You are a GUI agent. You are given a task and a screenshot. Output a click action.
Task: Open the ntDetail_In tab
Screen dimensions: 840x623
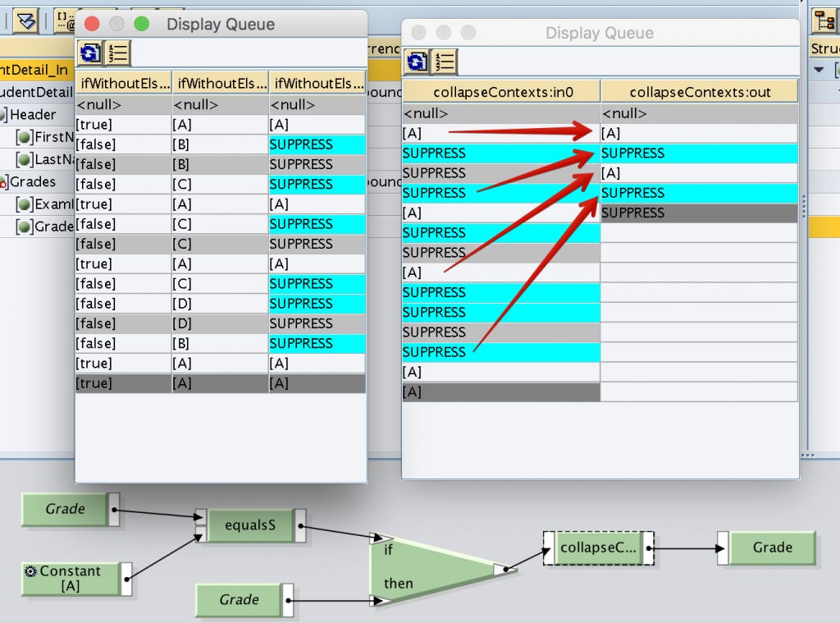coord(34,70)
